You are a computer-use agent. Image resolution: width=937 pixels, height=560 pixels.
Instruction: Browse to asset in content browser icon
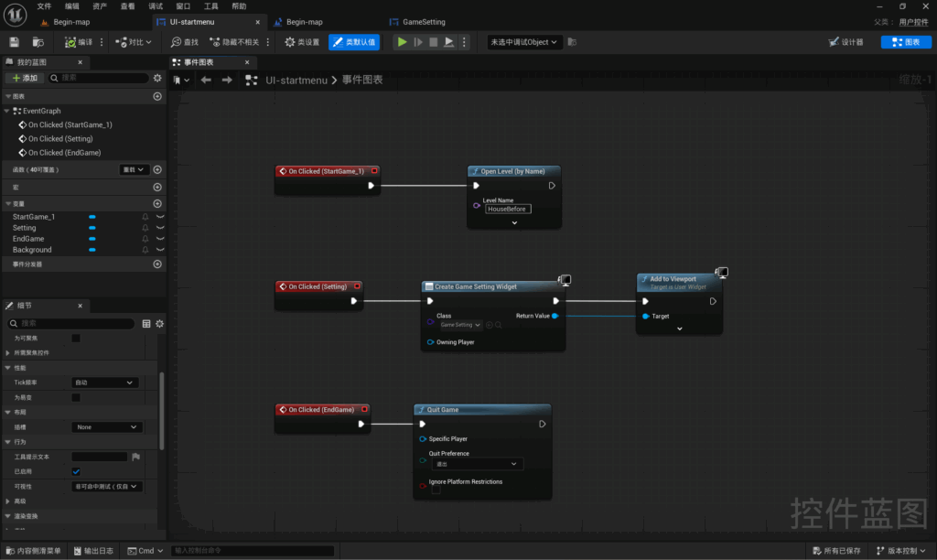(x=38, y=42)
